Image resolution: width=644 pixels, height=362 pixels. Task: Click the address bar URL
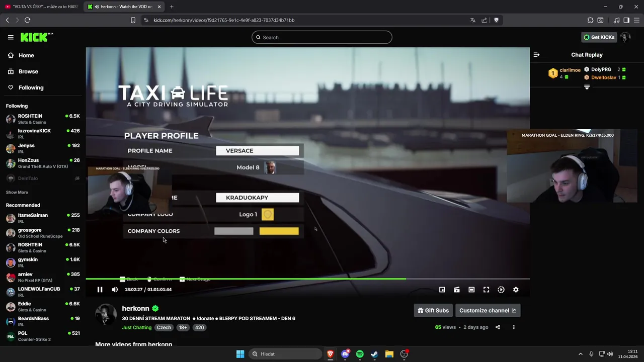(x=223, y=20)
